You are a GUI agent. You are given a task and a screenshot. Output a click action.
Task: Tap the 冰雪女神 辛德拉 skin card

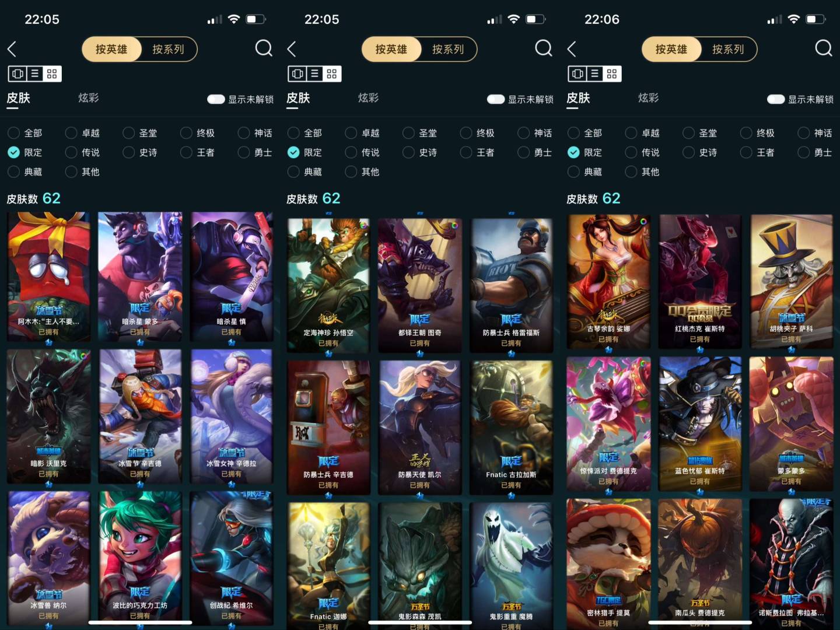(x=232, y=416)
